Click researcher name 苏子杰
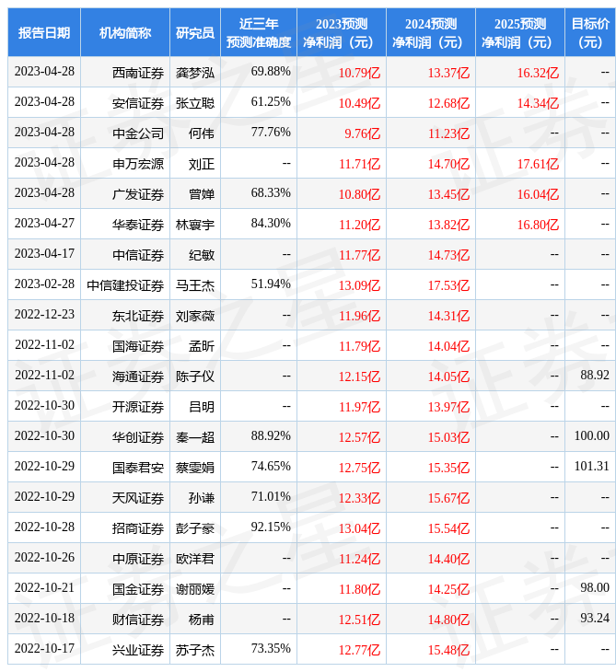 (195, 650)
